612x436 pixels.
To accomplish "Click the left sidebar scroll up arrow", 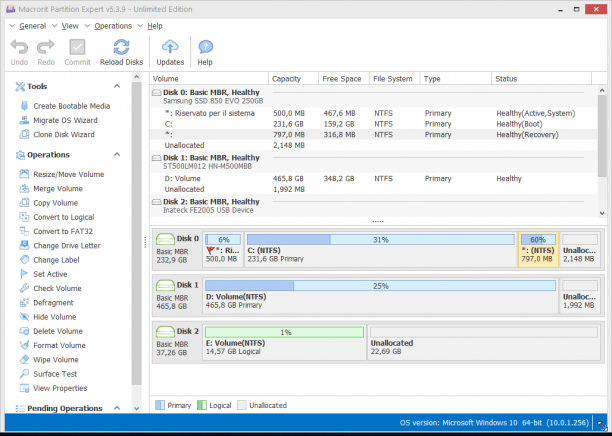I will click(x=136, y=77).
